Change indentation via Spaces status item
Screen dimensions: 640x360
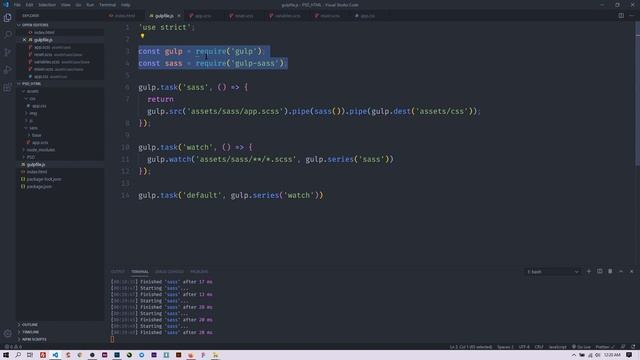[x=505, y=347]
